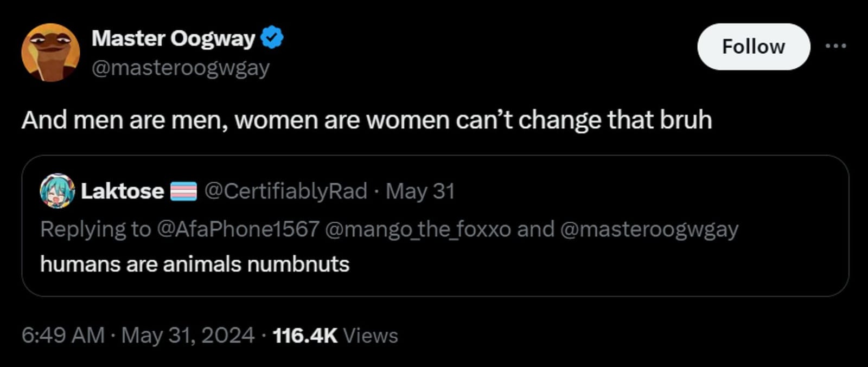Open the @mango_the_foxxo mention
The height and width of the screenshot is (367, 868).
click(418, 229)
